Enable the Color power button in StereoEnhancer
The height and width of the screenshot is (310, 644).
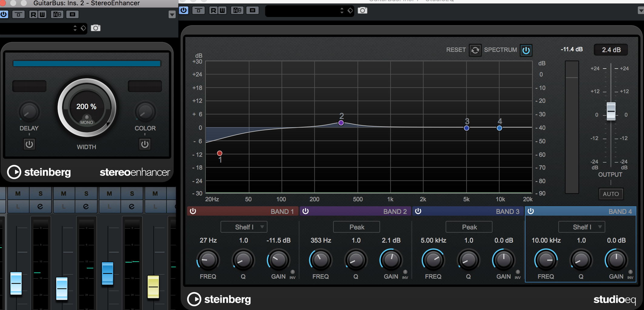click(x=145, y=144)
